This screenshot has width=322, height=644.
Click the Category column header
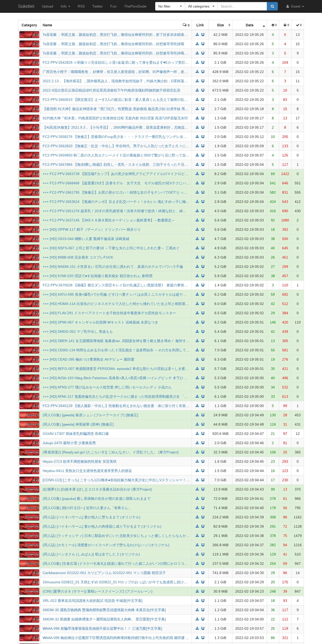click(x=29, y=25)
